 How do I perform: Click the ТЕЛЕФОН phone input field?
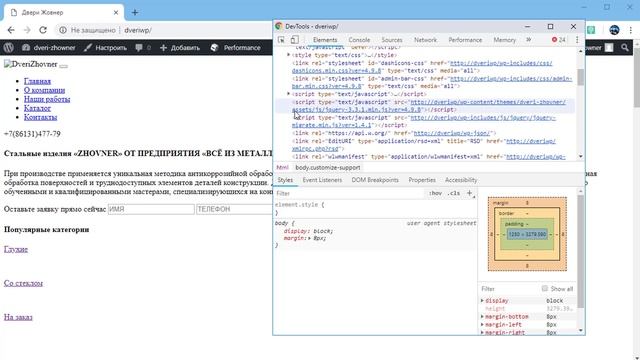[x=234, y=209]
